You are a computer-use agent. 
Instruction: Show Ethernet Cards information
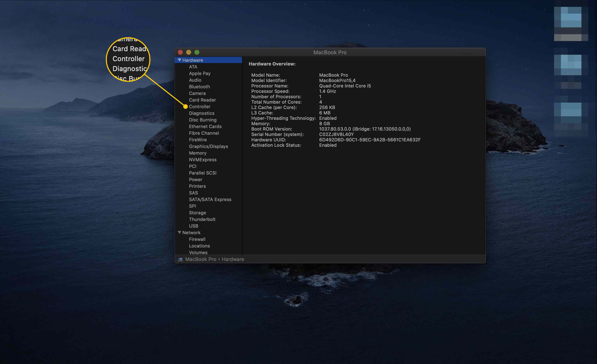pos(205,126)
